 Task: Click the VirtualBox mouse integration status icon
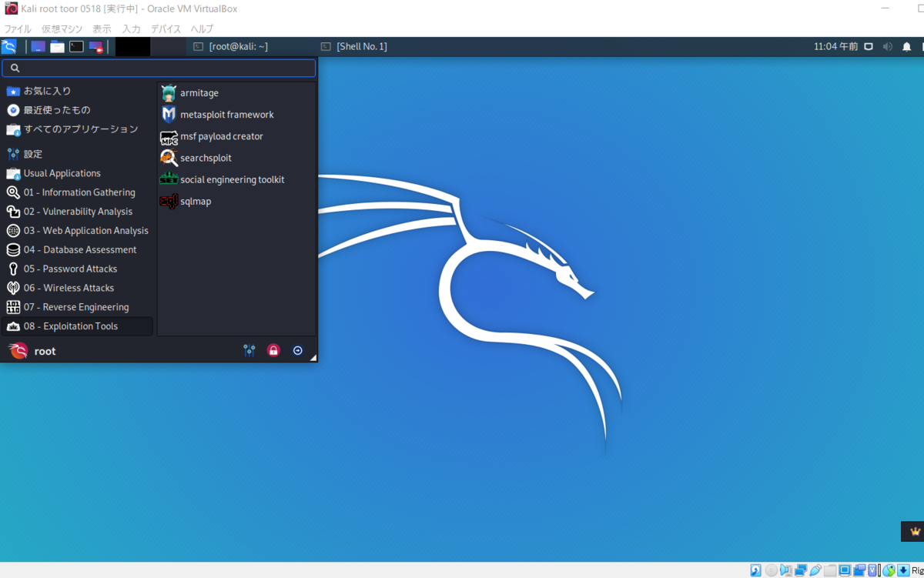889,570
